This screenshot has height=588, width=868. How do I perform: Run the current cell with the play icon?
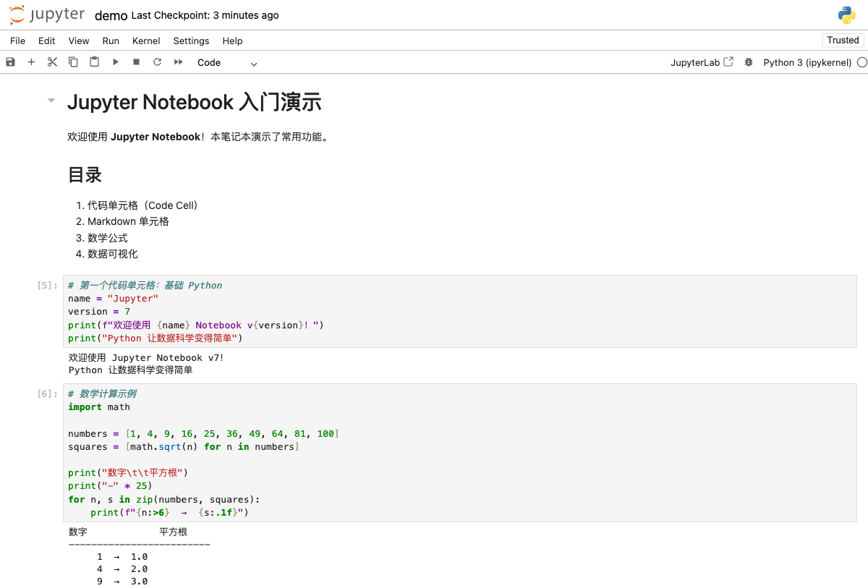[x=115, y=62]
